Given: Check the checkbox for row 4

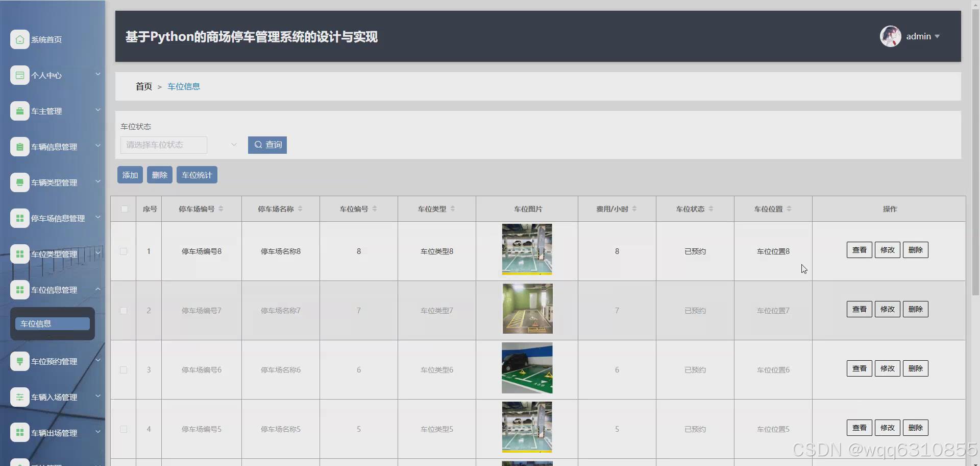Looking at the screenshot, I should pyautogui.click(x=124, y=429).
